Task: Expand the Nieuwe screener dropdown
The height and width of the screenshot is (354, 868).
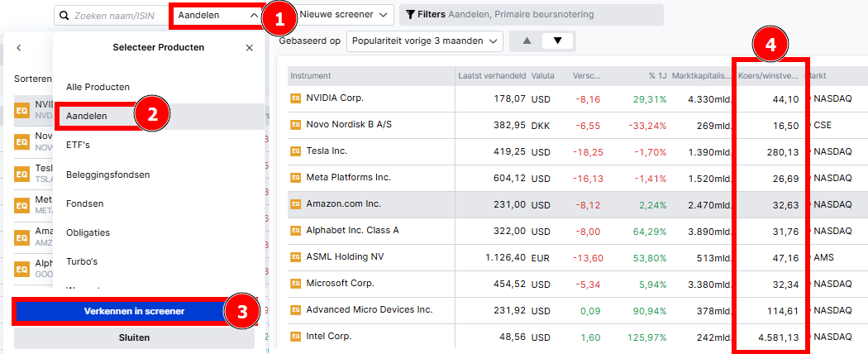Action: tap(346, 15)
